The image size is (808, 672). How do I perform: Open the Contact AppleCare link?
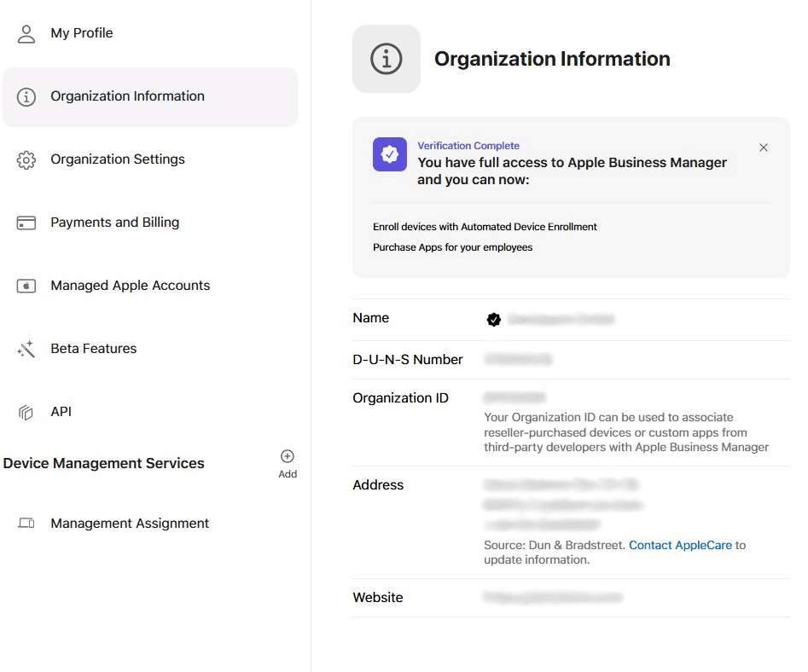tap(680, 545)
